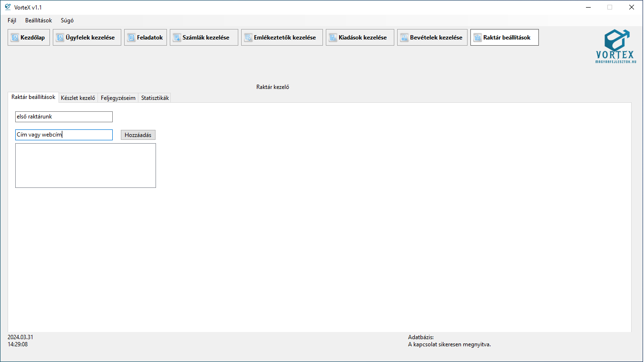The image size is (644, 362).
Task: Click the Feladatok list icon
Action: pyautogui.click(x=131, y=38)
